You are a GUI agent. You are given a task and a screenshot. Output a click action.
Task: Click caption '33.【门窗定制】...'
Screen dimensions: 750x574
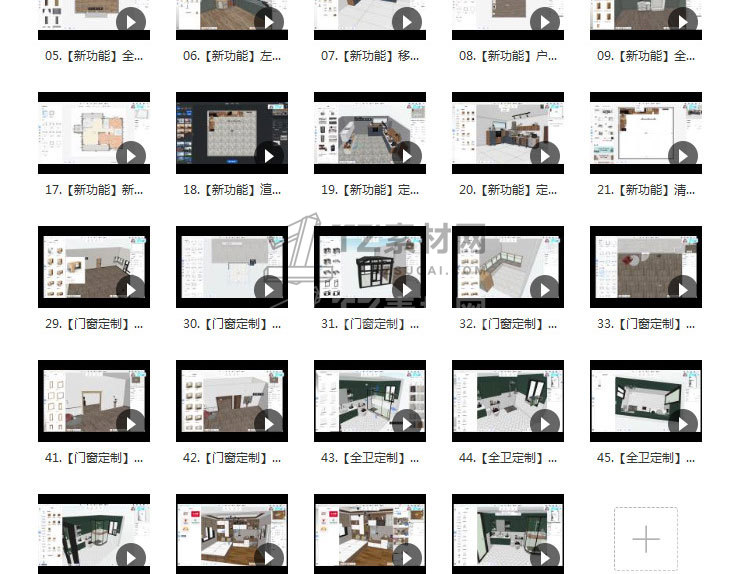(x=646, y=324)
